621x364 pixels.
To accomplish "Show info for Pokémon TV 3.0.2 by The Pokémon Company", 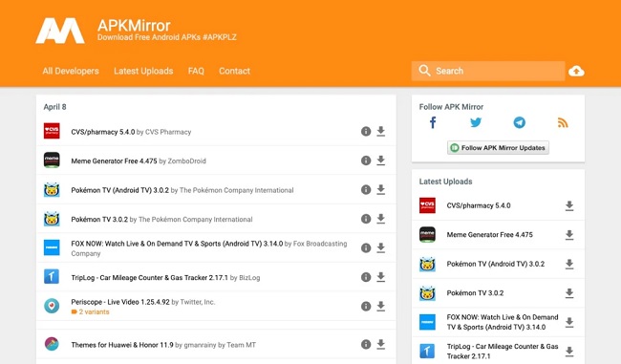I will click(x=366, y=219).
